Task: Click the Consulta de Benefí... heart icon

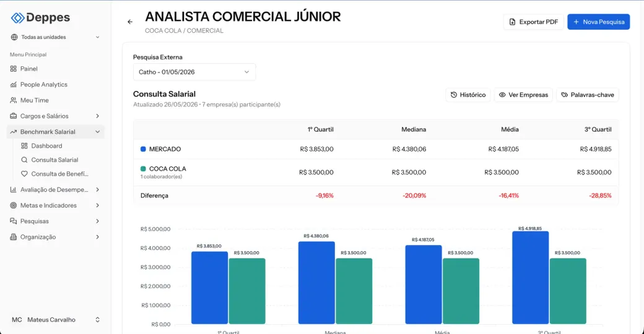Action: pos(24,174)
